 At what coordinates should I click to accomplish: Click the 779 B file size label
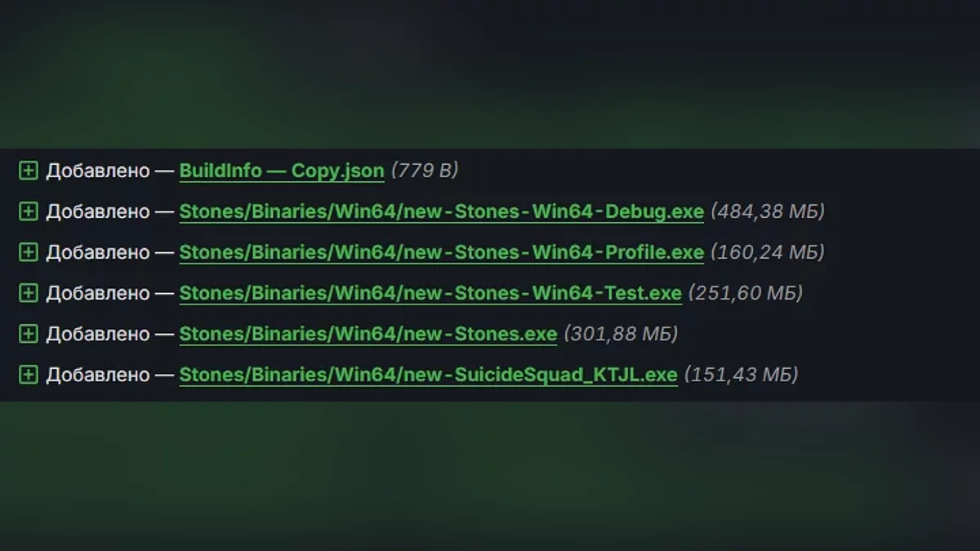coord(425,171)
